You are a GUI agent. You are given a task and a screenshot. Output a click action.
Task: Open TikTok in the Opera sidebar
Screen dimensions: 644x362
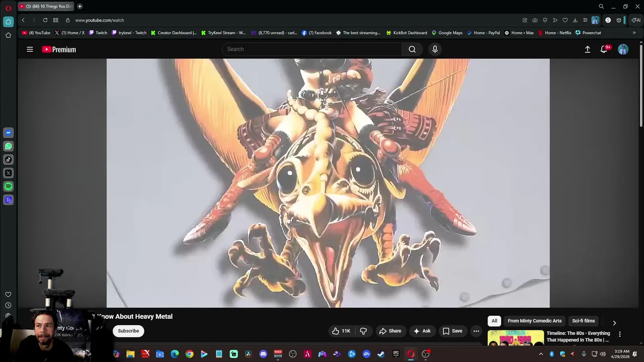pos(8,159)
